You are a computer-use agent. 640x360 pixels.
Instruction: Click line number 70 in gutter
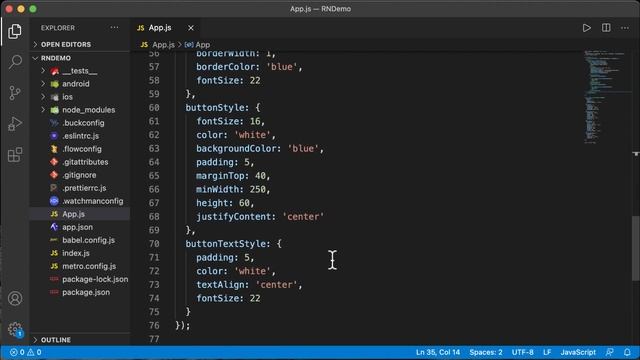coord(154,244)
